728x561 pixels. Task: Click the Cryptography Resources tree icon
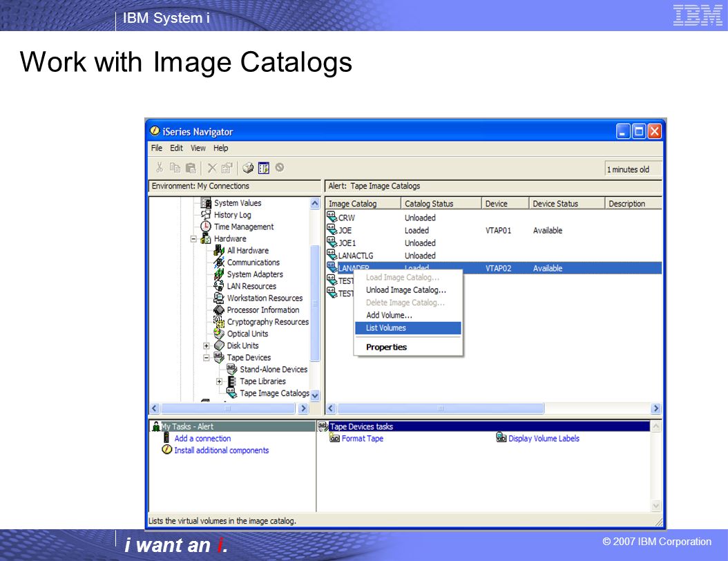pyautogui.click(x=219, y=321)
